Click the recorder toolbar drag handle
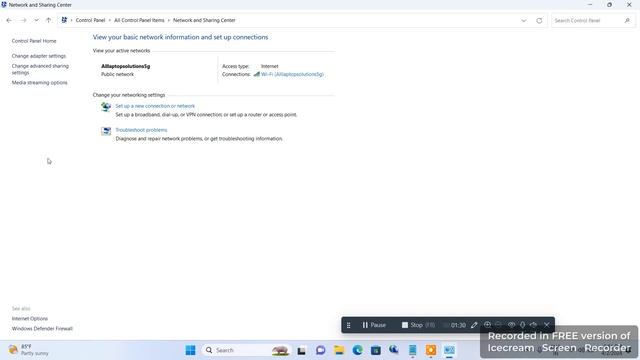The image size is (640, 360). click(349, 325)
